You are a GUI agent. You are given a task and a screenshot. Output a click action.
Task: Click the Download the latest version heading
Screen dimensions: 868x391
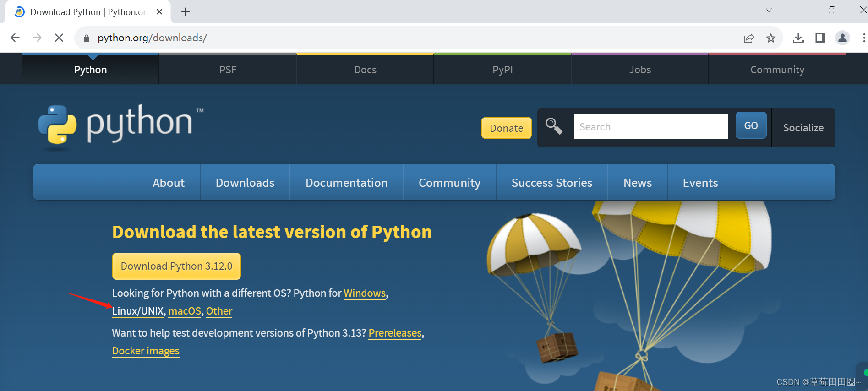pos(272,232)
